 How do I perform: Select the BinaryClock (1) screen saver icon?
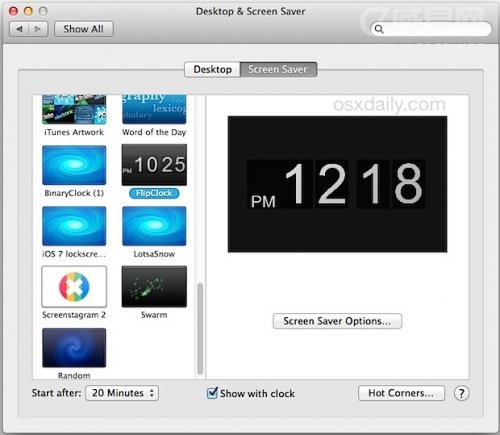(x=74, y=165)
